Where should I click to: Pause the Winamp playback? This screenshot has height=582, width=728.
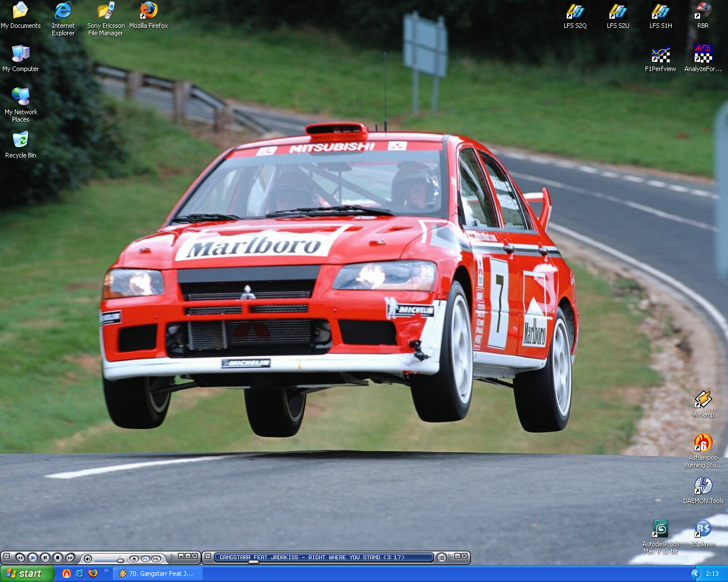coord(45,558)
